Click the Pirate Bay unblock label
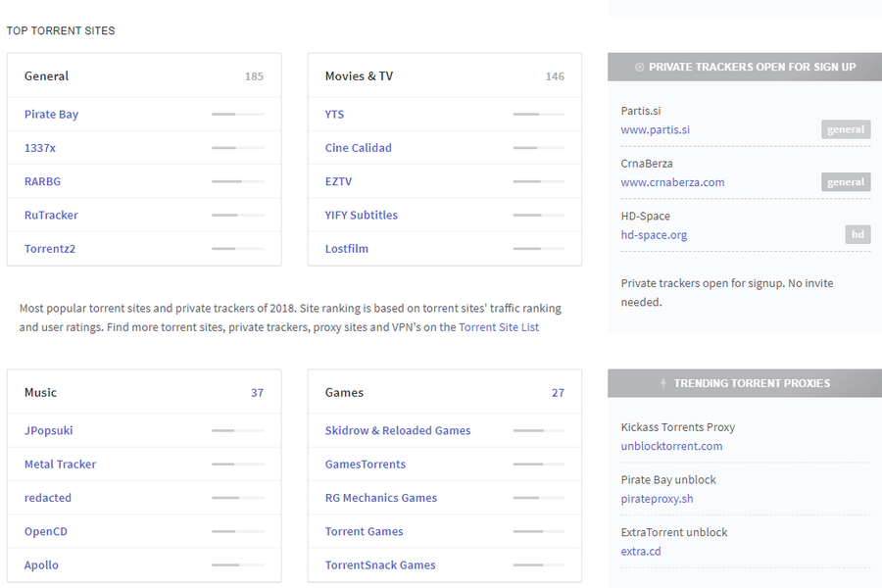The image size is (882, 588). coord(668,480)
